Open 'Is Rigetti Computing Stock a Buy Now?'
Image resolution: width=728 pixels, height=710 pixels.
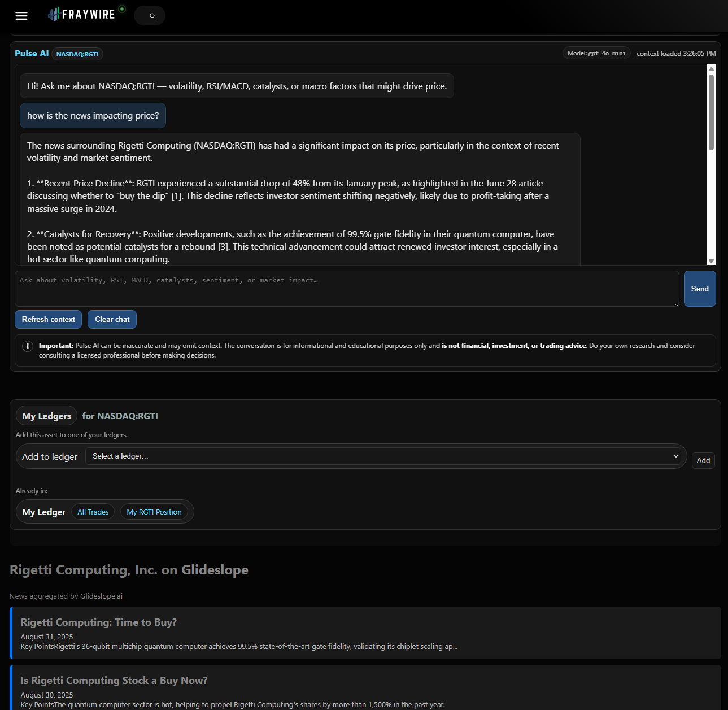pos(114,681)
